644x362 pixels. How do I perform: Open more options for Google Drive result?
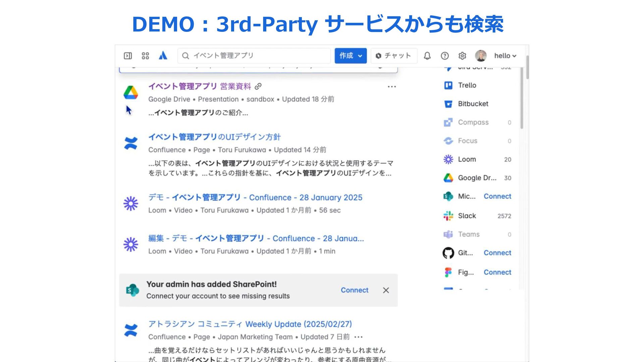(392, 86)
